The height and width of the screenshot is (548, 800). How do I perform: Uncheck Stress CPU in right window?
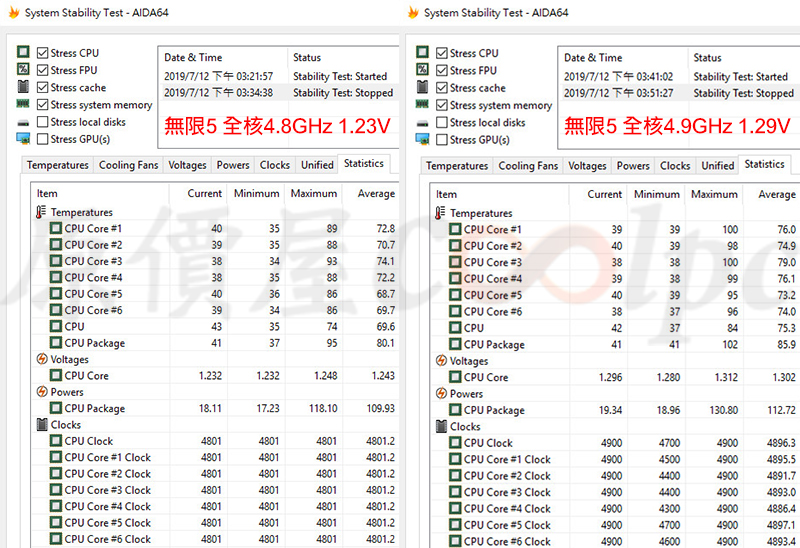click(442, 53)
